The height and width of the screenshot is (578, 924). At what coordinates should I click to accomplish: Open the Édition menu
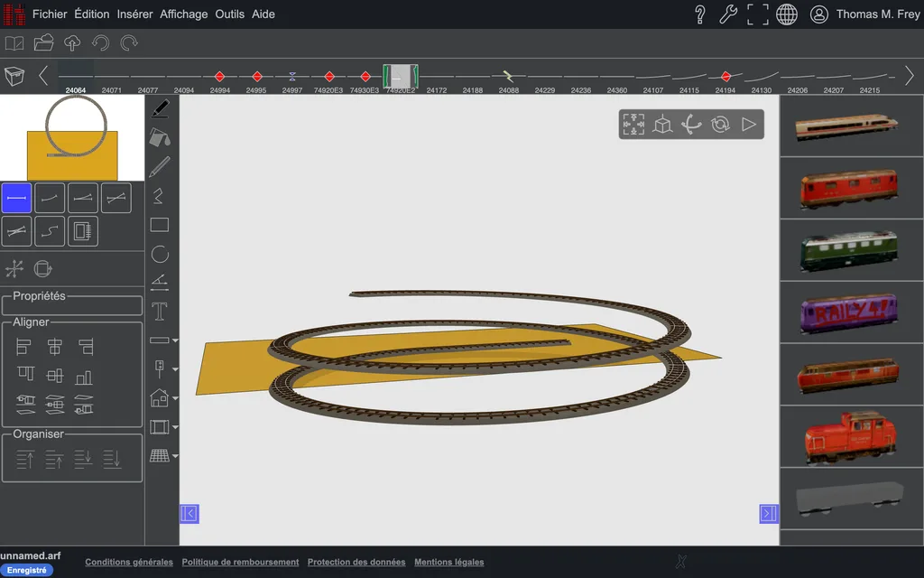(x=92, y=14)
